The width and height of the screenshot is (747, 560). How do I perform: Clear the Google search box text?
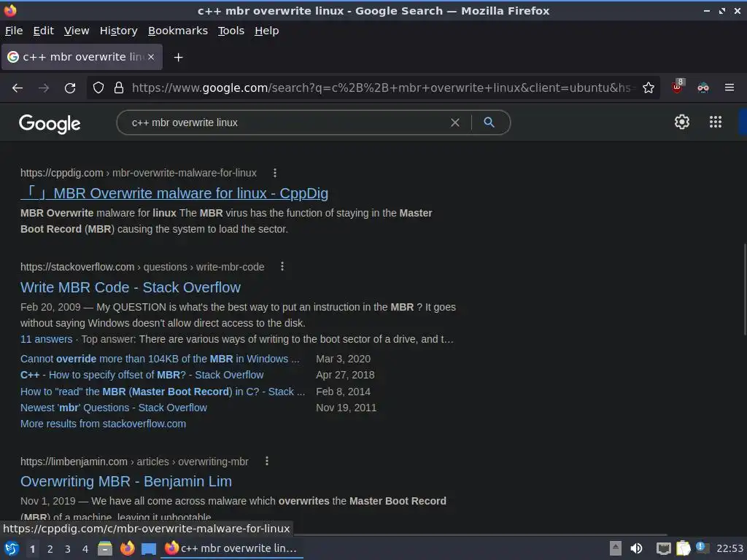pos(455,122)
